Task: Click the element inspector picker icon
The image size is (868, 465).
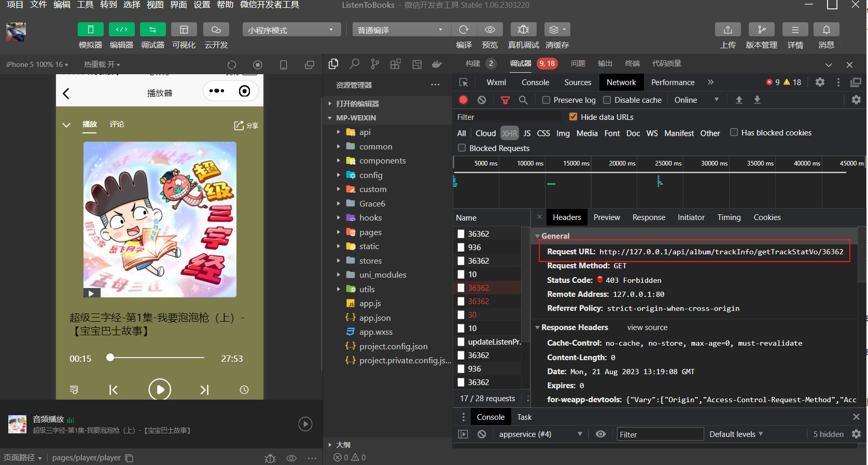Action: point(464,83)
